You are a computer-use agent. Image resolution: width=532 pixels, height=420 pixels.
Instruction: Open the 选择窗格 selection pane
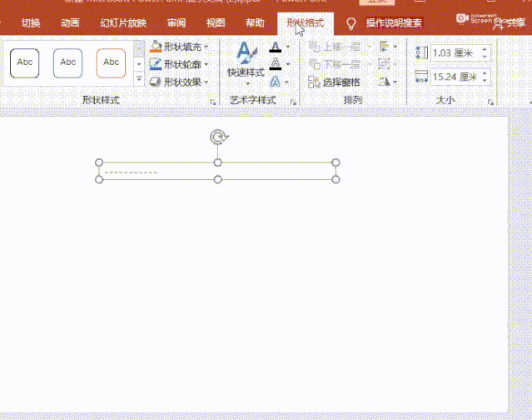pyautogui.click(x=335, y=82)
